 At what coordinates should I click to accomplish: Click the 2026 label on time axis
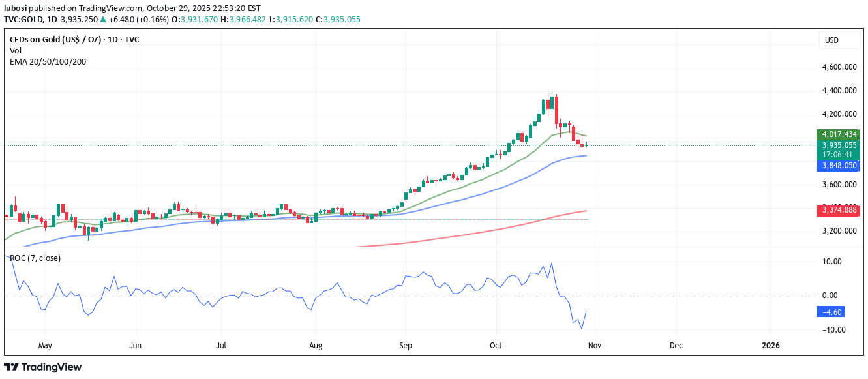(x=771, y=345)
